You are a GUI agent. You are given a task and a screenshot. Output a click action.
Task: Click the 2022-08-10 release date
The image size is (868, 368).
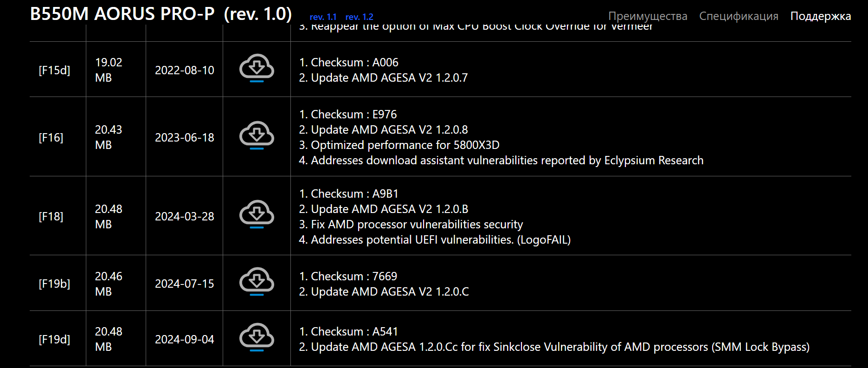click(185, 70)
